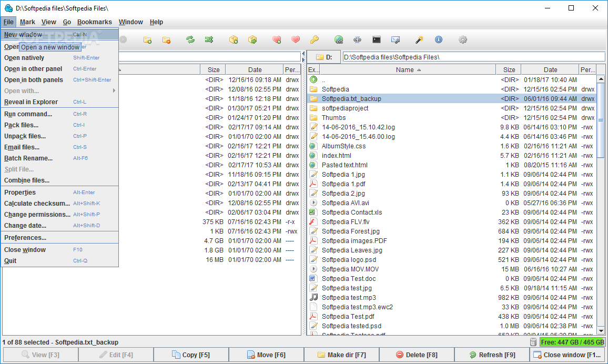Select Calculate checksum... menu entry
Image resolution: width=608 pixels, height=364 pixels.
pyautogui.click(x=60, y=204)
